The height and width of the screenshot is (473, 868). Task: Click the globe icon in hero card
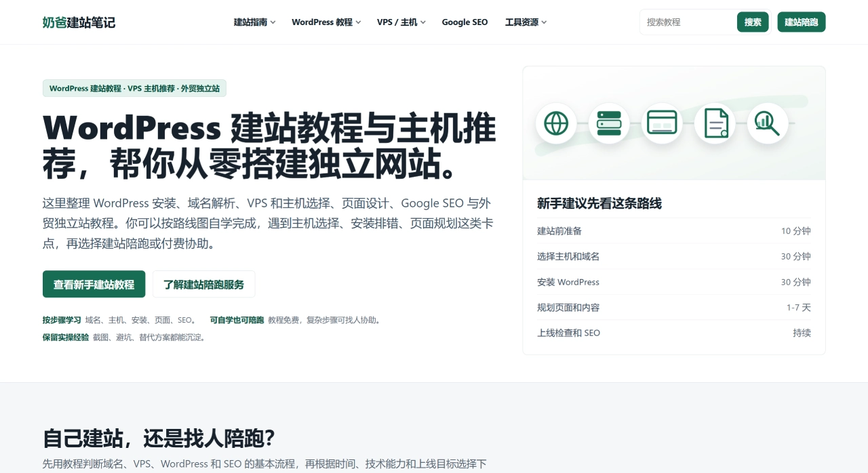[x=556, y=123]
